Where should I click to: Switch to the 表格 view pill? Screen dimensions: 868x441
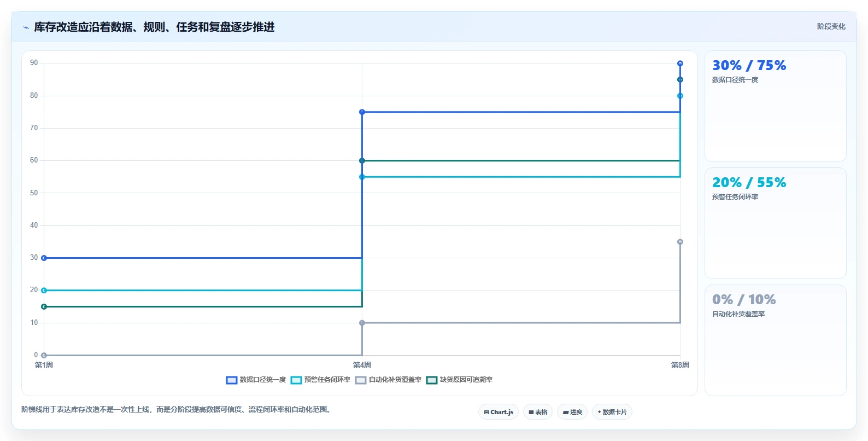(538, 412)
